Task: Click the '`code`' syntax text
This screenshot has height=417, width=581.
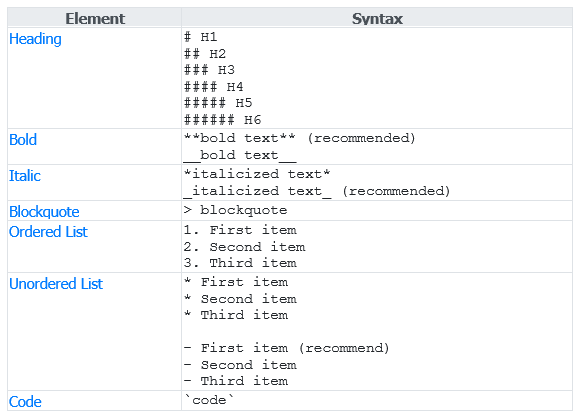Action: tap(209, 400)
